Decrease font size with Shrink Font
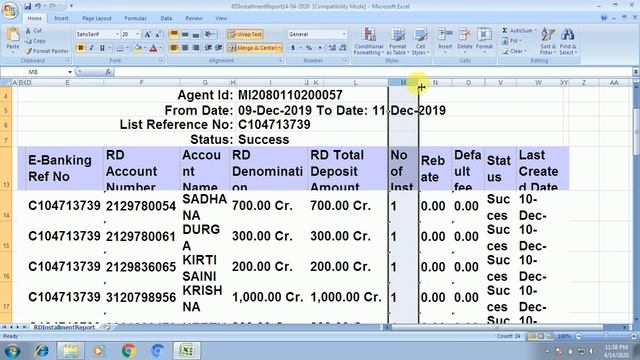The image size is (640, 360). pyautogui.click(x=158, y=34)
